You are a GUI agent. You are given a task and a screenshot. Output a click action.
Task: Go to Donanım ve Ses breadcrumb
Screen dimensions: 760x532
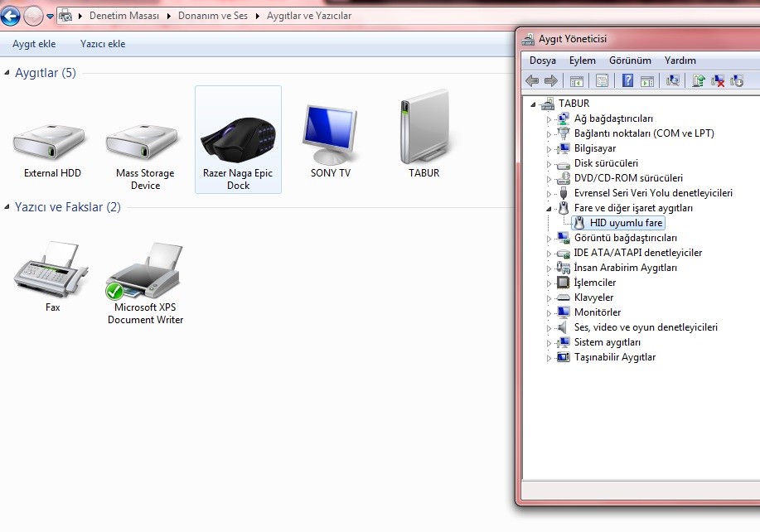213,16
